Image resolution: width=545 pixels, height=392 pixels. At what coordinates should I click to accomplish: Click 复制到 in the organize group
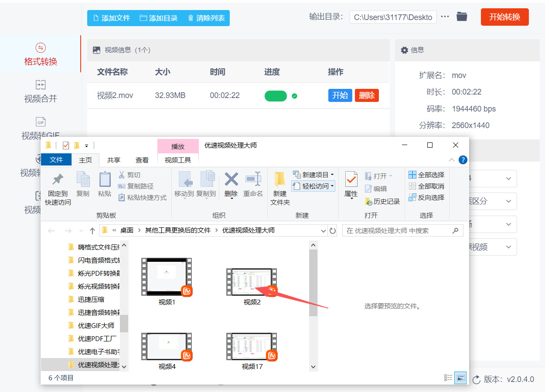point(206,185)
